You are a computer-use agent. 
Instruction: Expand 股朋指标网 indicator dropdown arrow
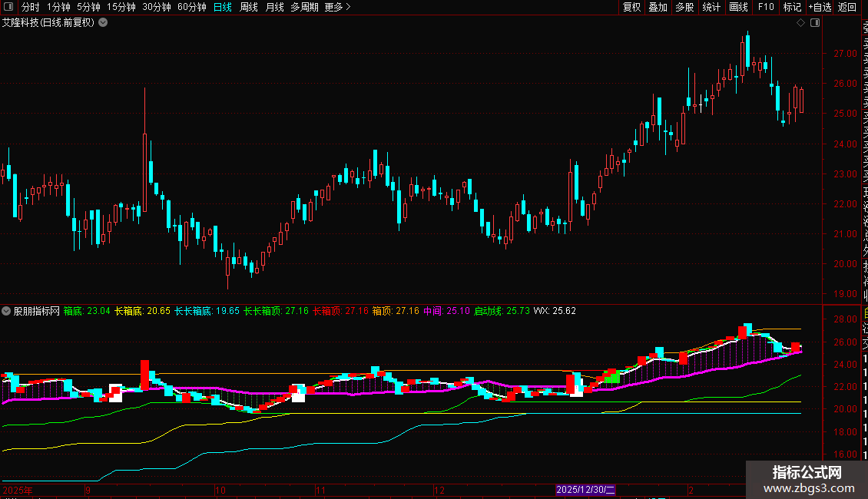point(7,312)
